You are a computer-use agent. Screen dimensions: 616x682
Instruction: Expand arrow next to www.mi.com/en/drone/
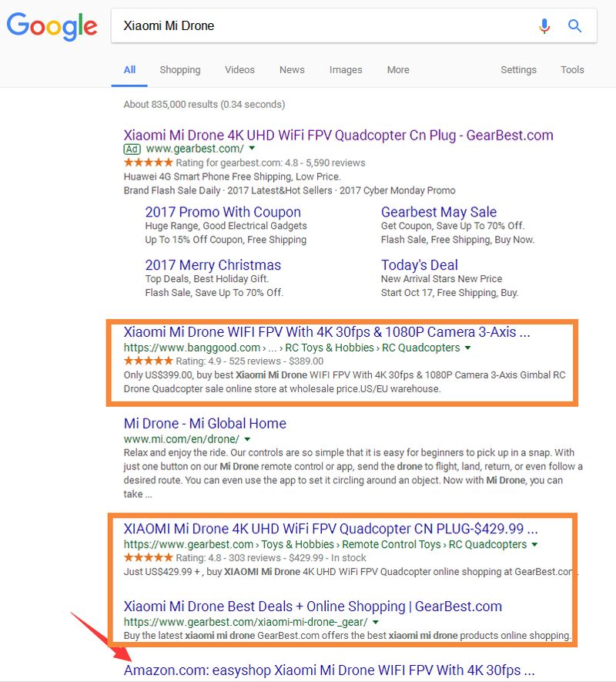(247, 438)
